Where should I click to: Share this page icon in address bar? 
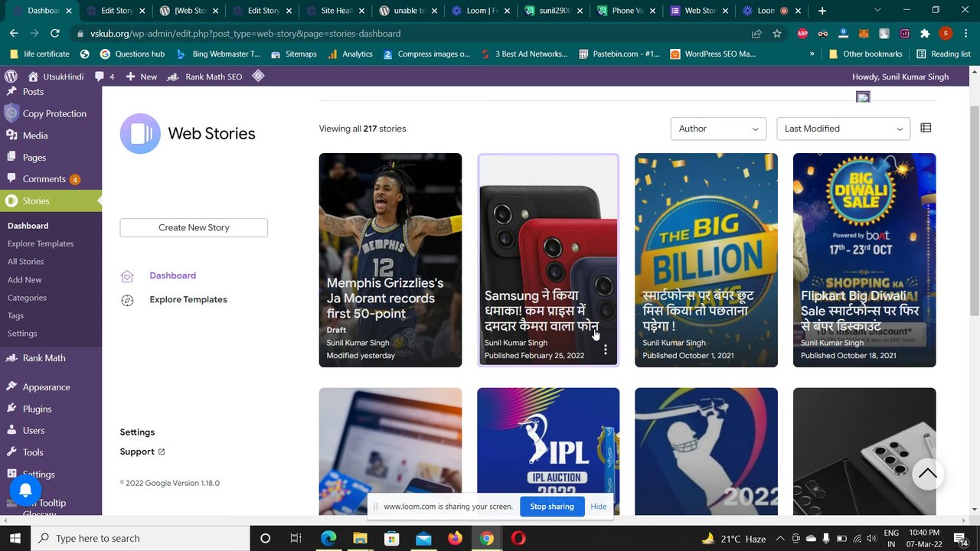pyautogui.click(x=756, y=34)
